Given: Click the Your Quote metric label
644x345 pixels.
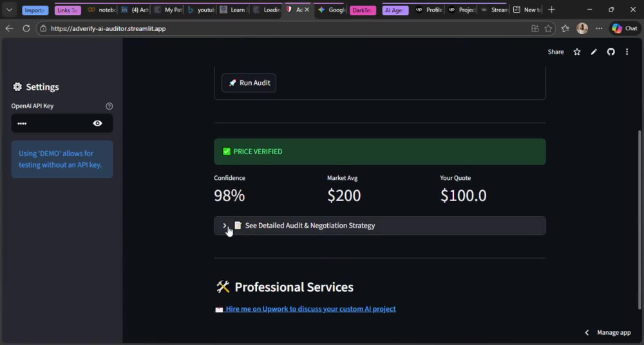Looking at the screenshot, I should tap(455, 178).
